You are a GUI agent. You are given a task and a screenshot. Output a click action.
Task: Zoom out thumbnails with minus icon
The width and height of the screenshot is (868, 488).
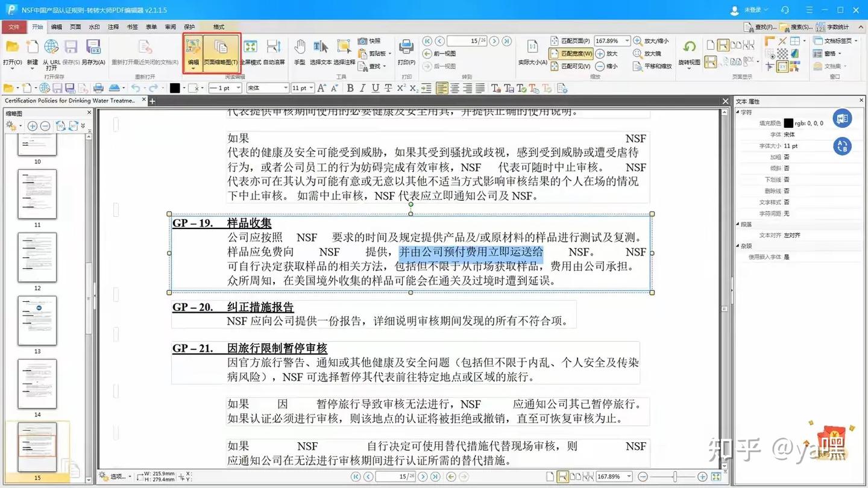click(45, 126)
